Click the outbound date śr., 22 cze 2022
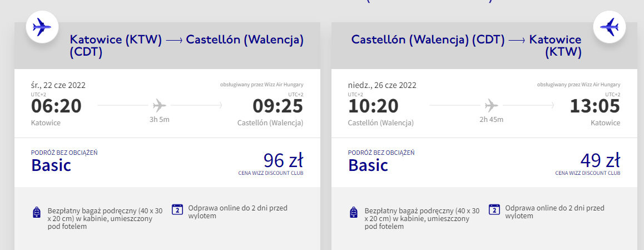 [58, 85]
